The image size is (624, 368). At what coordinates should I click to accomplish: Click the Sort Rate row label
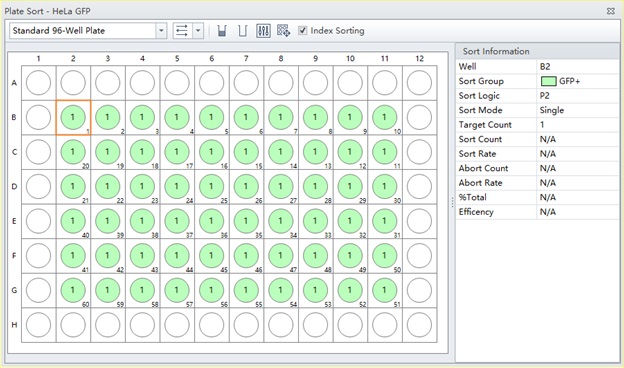point(477,154)
